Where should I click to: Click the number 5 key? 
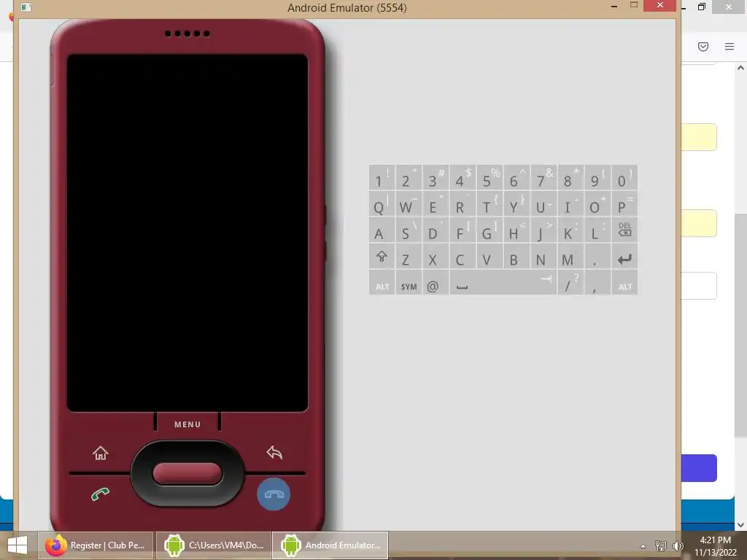(489, 178)
